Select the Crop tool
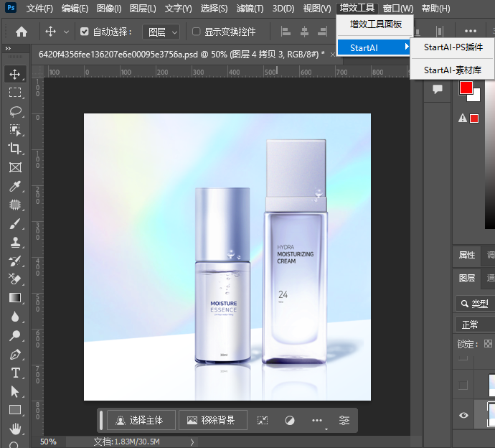This screenshot has height=448, width=495. [14, 148]
